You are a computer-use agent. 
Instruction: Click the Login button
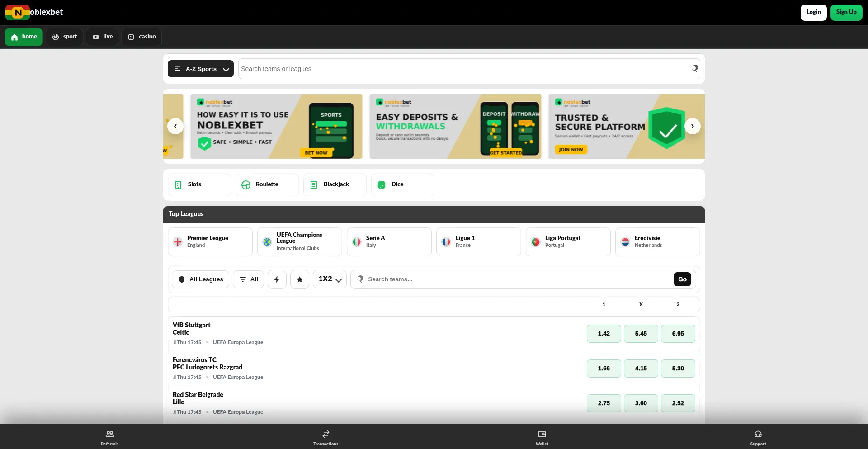[813, 12]
